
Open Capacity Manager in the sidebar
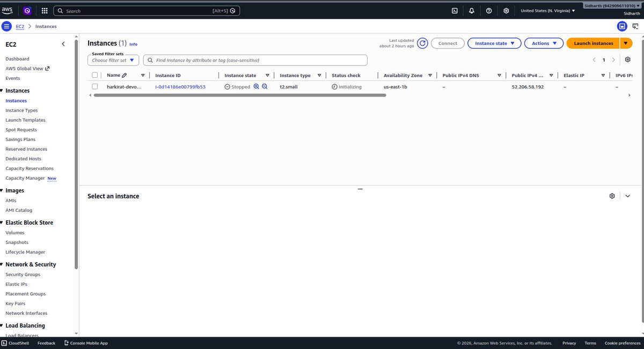25,178
